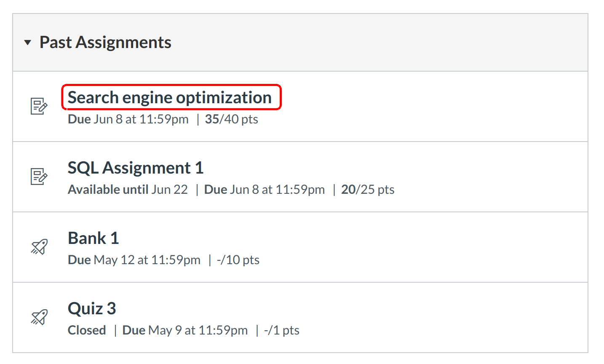604x364 pixels.
Task: Click the SQL Assignment 1 due date text
Action: click(x=264, y=190)
